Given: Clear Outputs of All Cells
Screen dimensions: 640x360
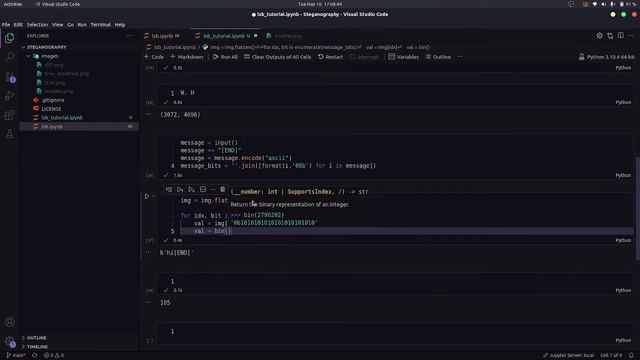Looking at the screenshot, I should (x=278, y=57).
